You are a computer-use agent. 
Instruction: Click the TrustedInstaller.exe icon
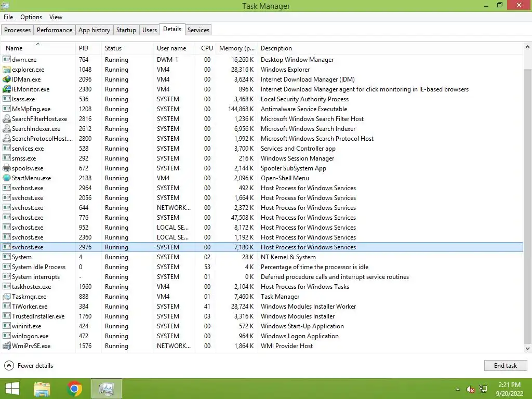click(6, 316)
